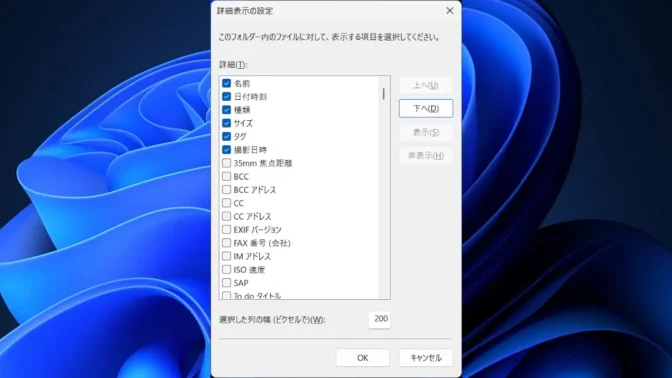This screenshot has width=672, height=378.
Task: Check the SAP checkbox
Action: point(226,282)
